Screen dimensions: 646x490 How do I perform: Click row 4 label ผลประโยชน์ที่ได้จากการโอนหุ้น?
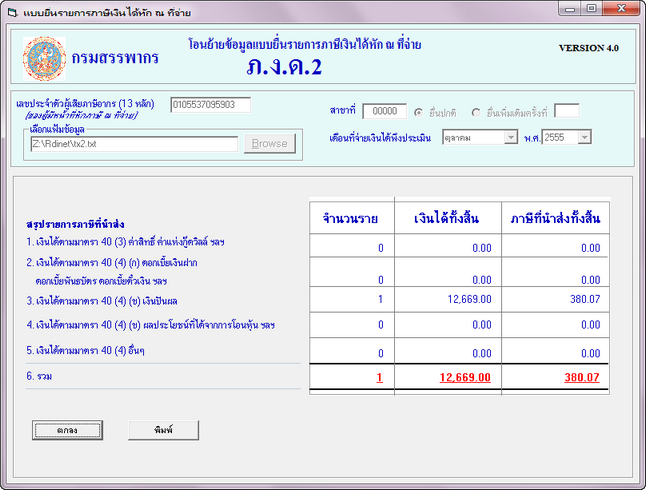click(150, 325)
